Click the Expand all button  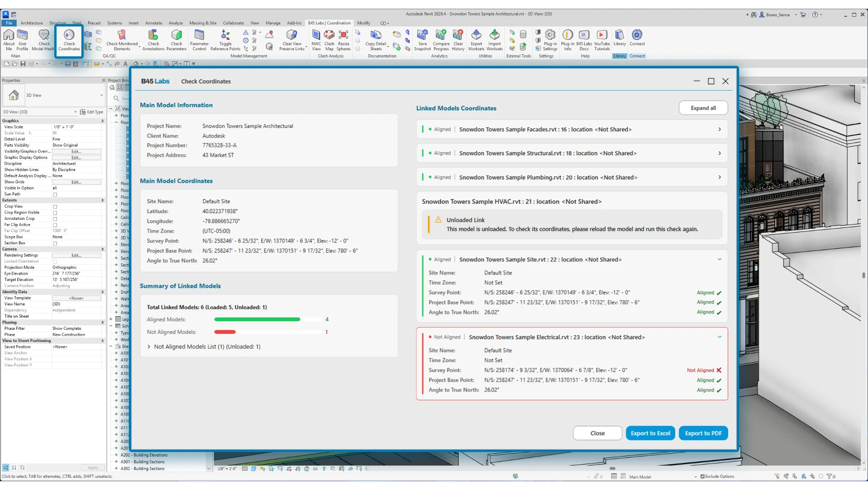[x=703, y=108]
